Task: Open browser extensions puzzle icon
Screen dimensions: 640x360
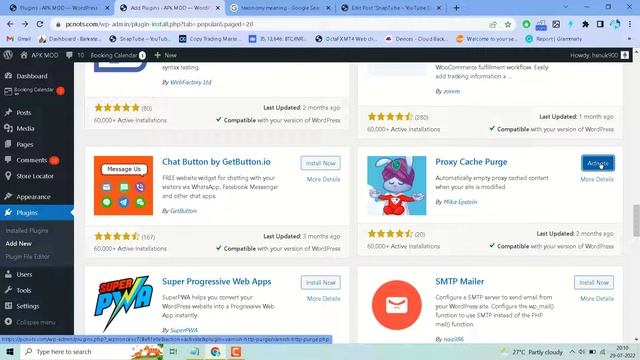Action: point(585,24)
